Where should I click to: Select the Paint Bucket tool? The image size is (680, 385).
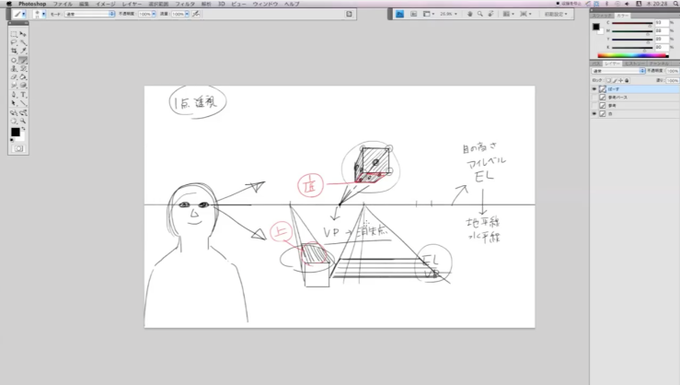(23, 77)
